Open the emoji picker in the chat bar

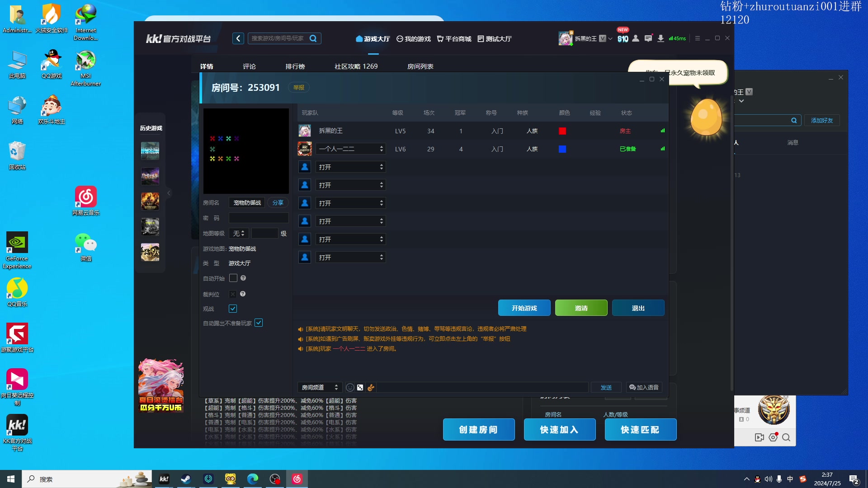coord(349,387)
